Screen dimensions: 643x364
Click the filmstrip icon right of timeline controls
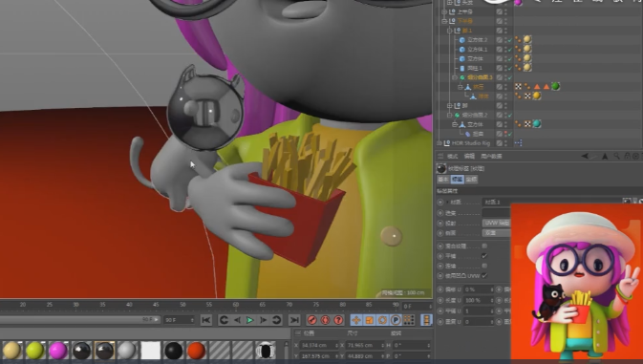click(x=426, y=320)
